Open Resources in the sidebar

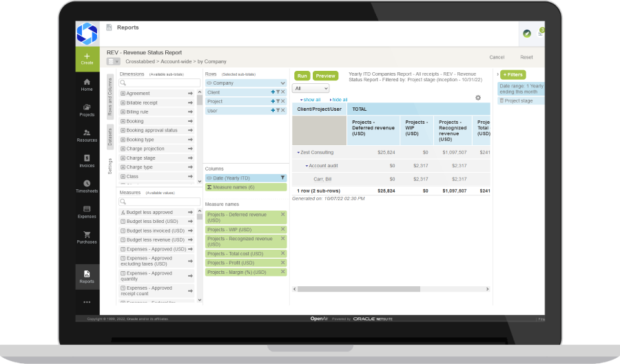click(87, 136)
